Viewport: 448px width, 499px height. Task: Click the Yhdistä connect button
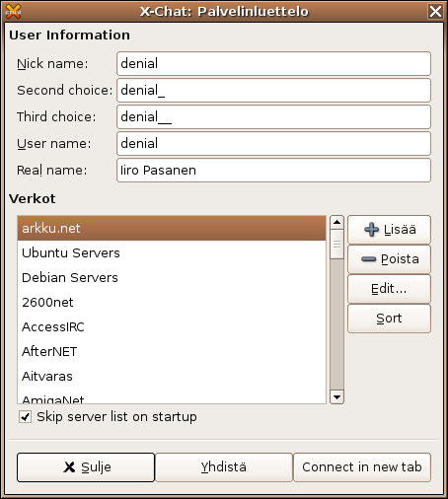click(224, 467)
